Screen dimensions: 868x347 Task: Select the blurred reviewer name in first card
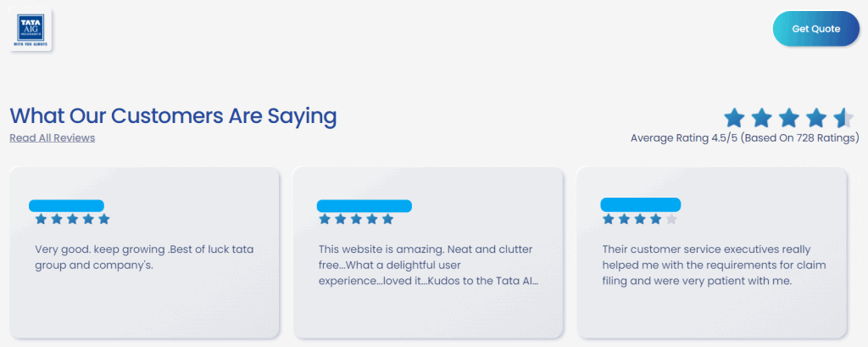(x=66, y=205)
